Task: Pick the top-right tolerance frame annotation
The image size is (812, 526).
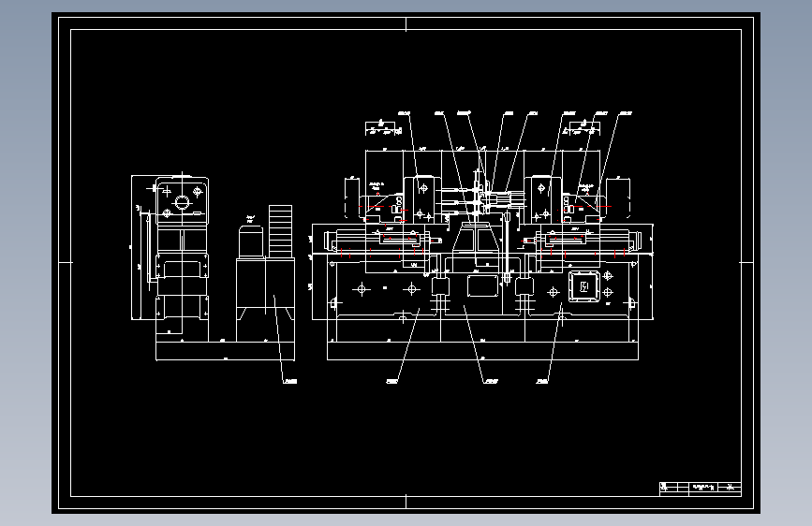Action: 581,128
